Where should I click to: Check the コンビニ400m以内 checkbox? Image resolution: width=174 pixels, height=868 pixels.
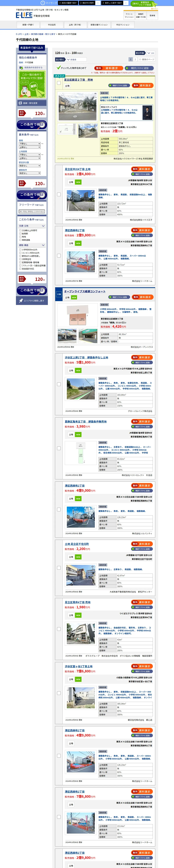pos(20,253)
